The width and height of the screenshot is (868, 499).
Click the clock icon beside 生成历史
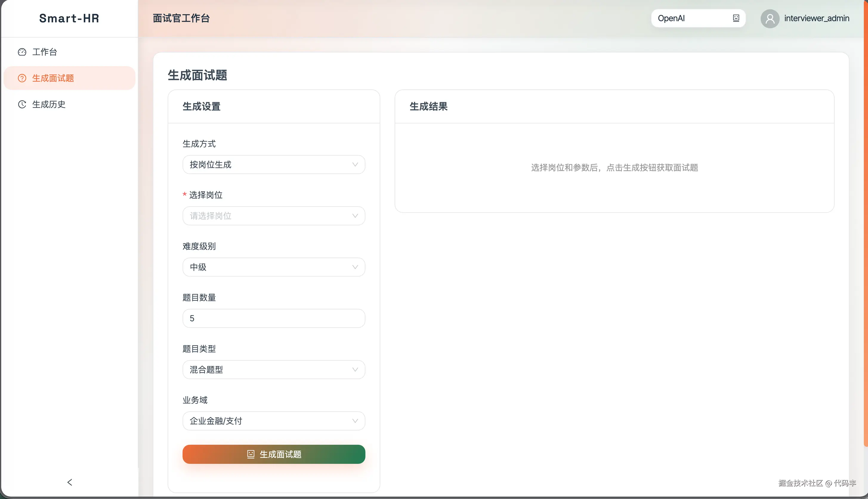pyautogui.click(x=22, y=105)
